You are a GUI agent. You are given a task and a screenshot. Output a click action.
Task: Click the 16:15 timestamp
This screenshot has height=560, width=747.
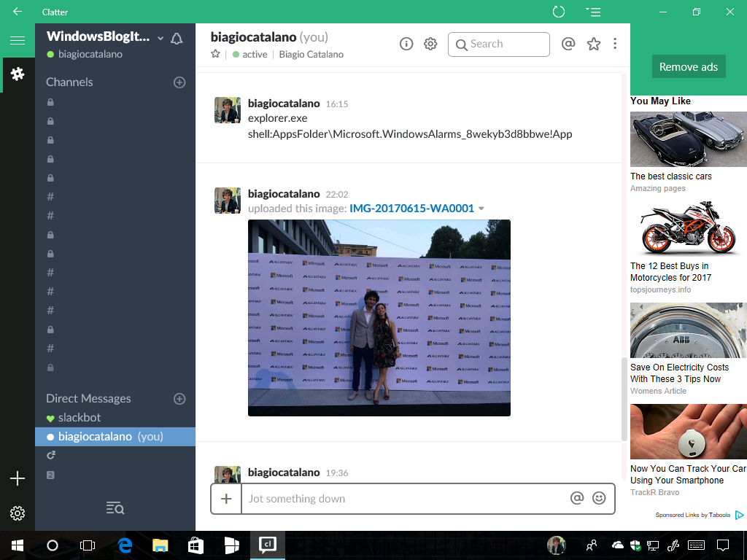click(337, 104)
